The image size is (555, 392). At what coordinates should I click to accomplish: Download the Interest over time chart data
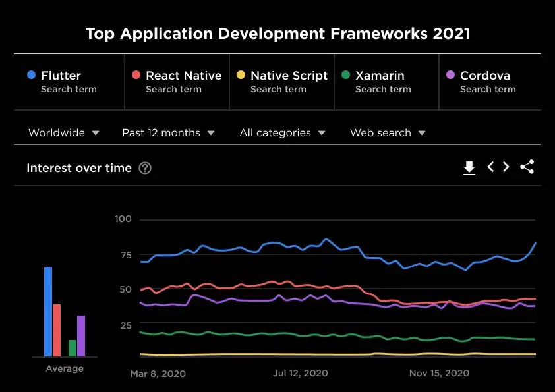point(469,167)
